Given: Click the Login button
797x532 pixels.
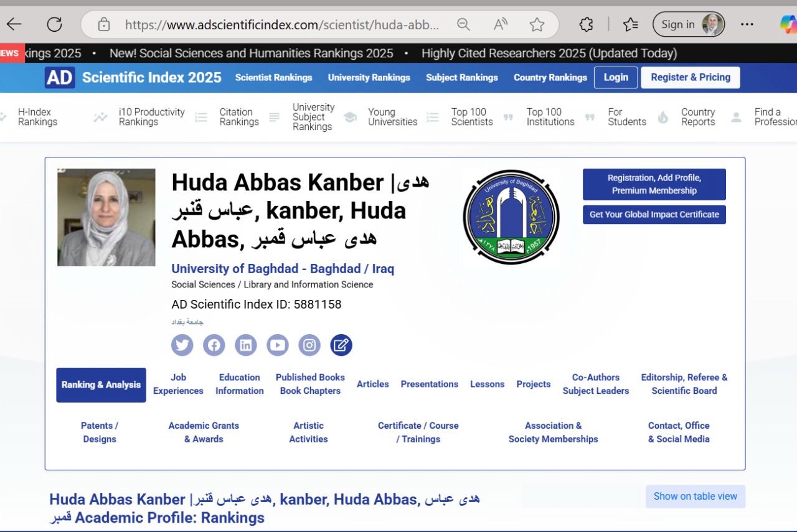Looking at the screenshot, I should pyautogui.click(x=615, y=78).
